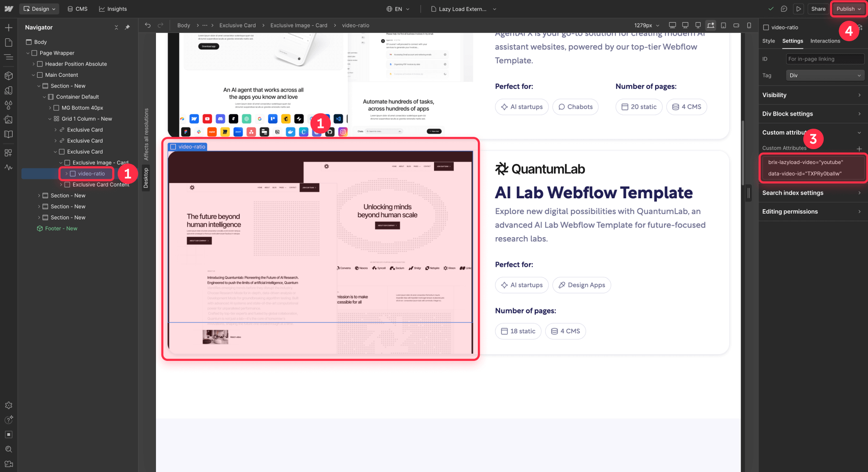Open the Add elements panel
The width and height of the screenshot is (868, 472).
(9, 28)
